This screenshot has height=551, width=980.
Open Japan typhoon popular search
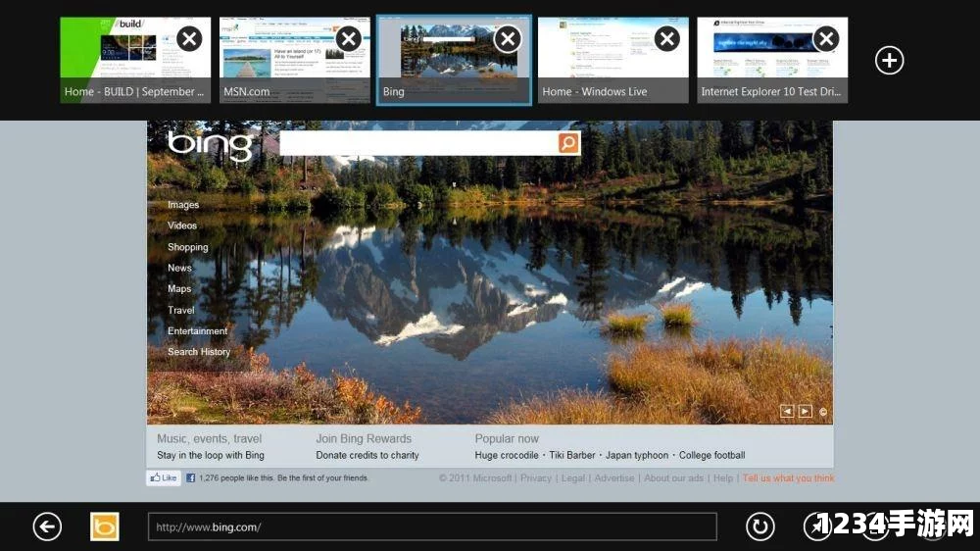click(637, 455)
